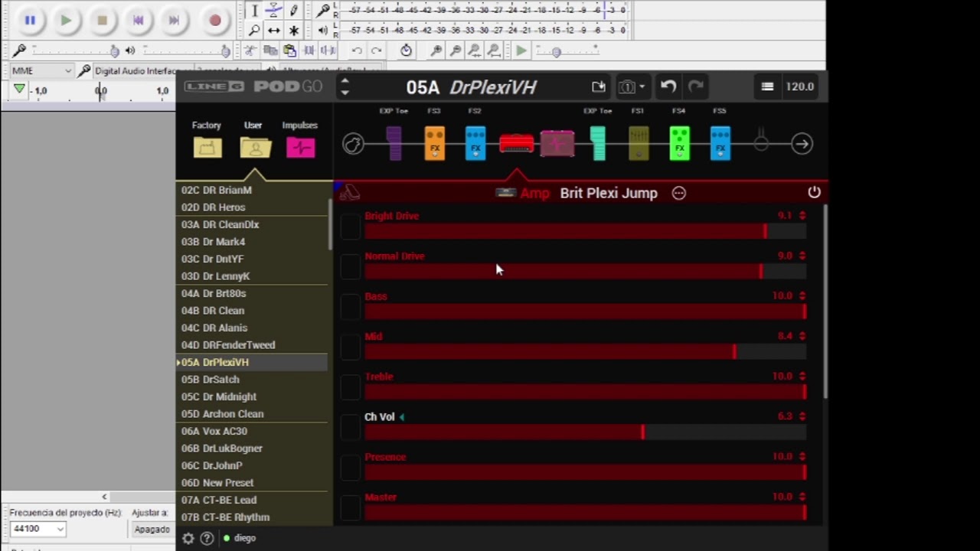This screenshot has width=980, height=551.
Task: Toggle the POD Go preset list view button
Action: [767, 86]
